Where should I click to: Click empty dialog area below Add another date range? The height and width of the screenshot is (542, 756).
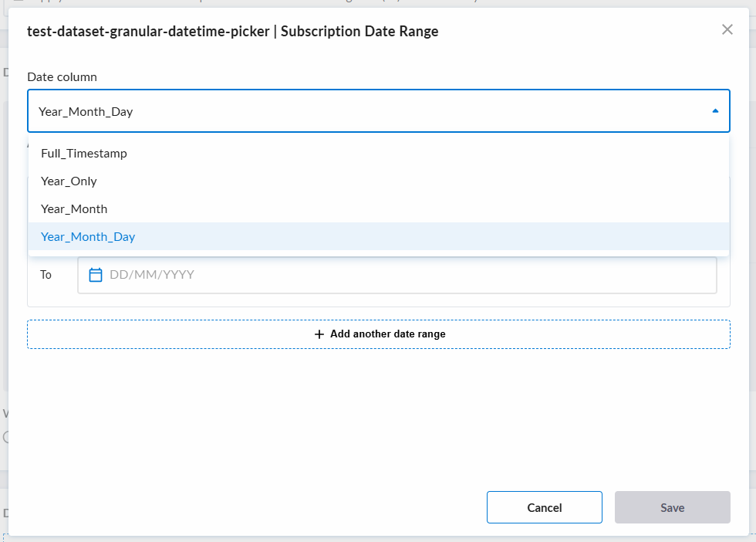tap(379, 415)
